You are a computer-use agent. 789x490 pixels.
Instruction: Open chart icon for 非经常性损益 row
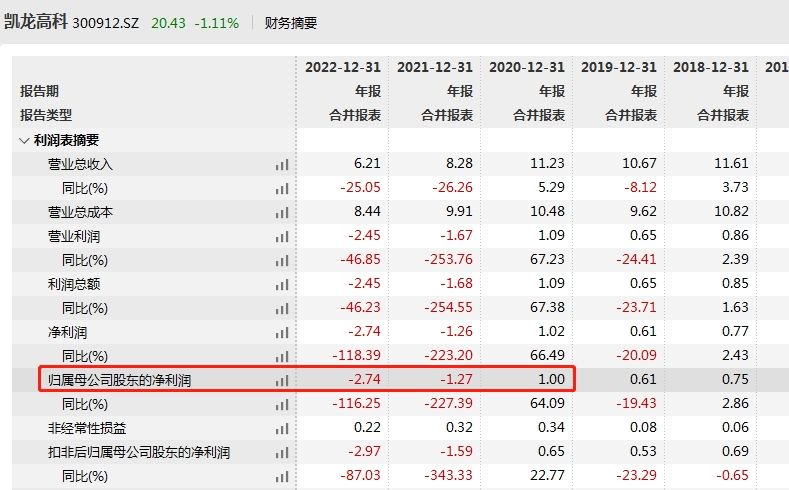282,429
